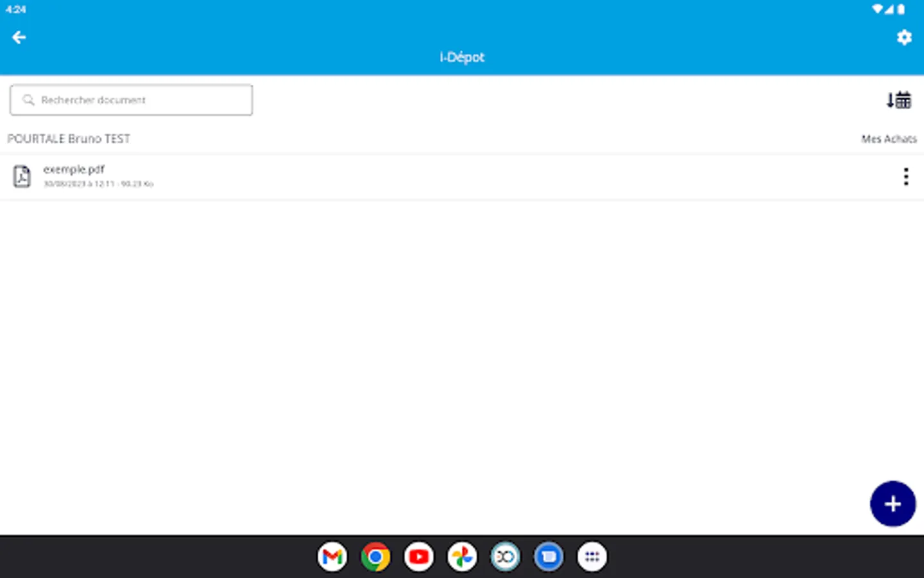This screenshot has height=578, width=924.
Task: Go back with the arrow icon
Action: [19, 37]
